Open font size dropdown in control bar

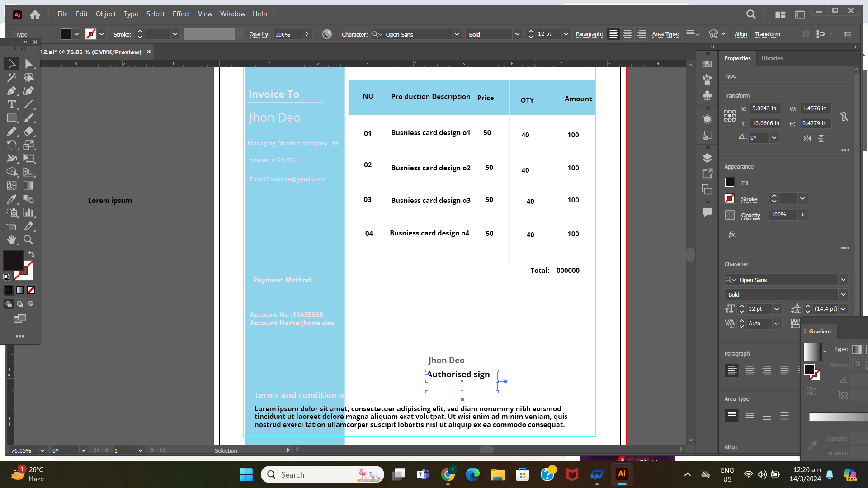[566, 34]
